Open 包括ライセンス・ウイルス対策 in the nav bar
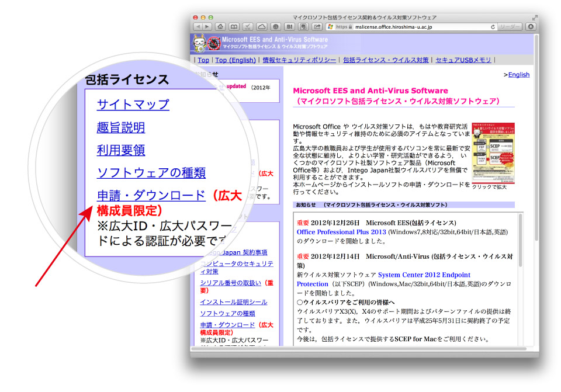 (386, 60)
